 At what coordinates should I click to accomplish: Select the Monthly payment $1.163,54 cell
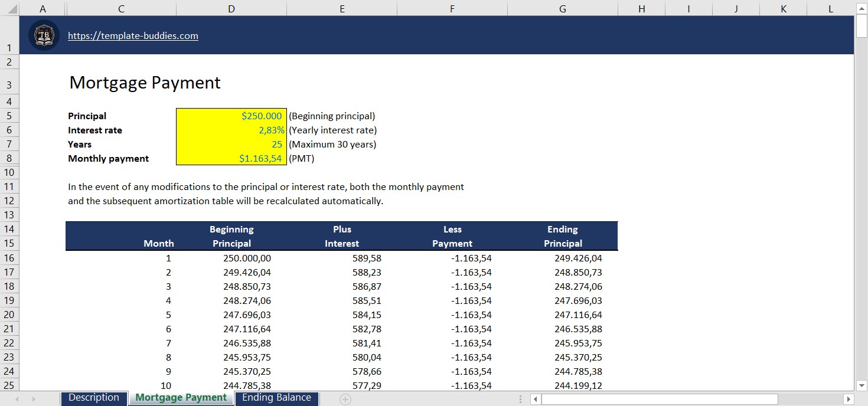pos(231,158)
